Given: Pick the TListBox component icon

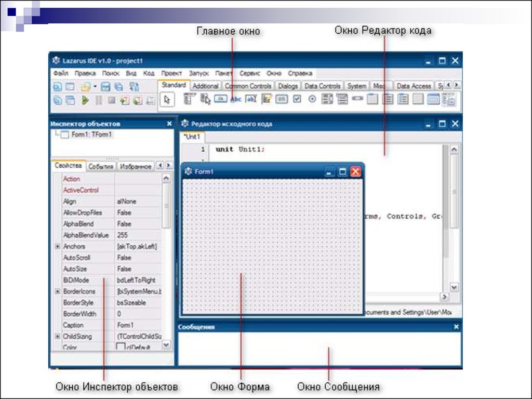Looking at the screenshot, I should point(327,99).
